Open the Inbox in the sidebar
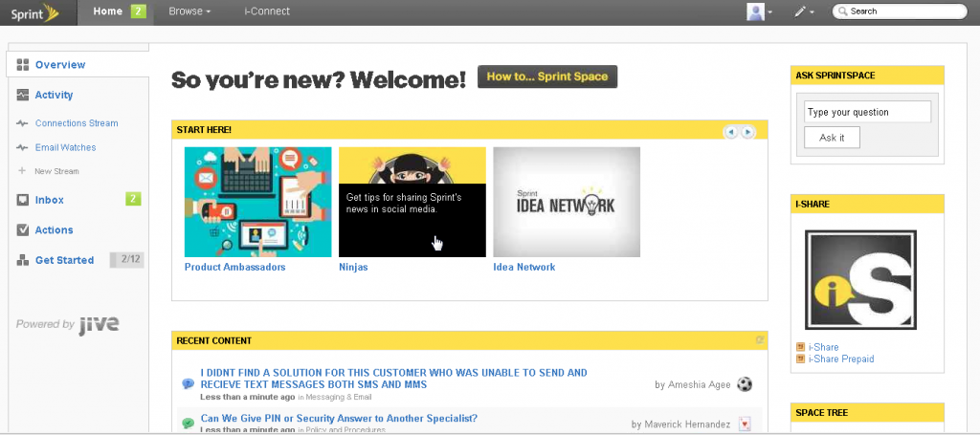Viewport: 980px width, 435px height. point(49,200)
